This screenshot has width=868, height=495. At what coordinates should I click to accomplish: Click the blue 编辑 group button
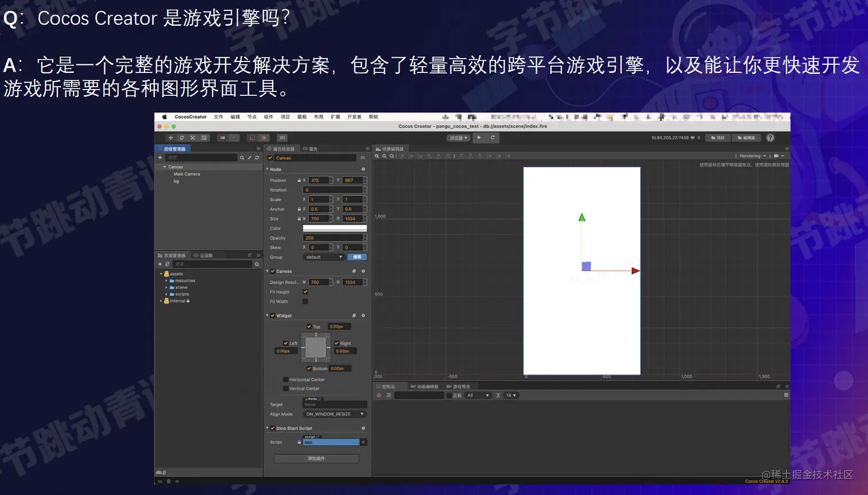(x=357, y=257)
